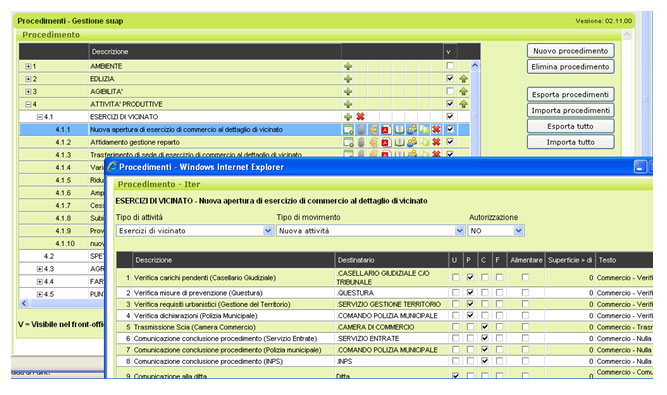Add sub-item to AMBIENTE with green plus

click(x=348, y=66)
